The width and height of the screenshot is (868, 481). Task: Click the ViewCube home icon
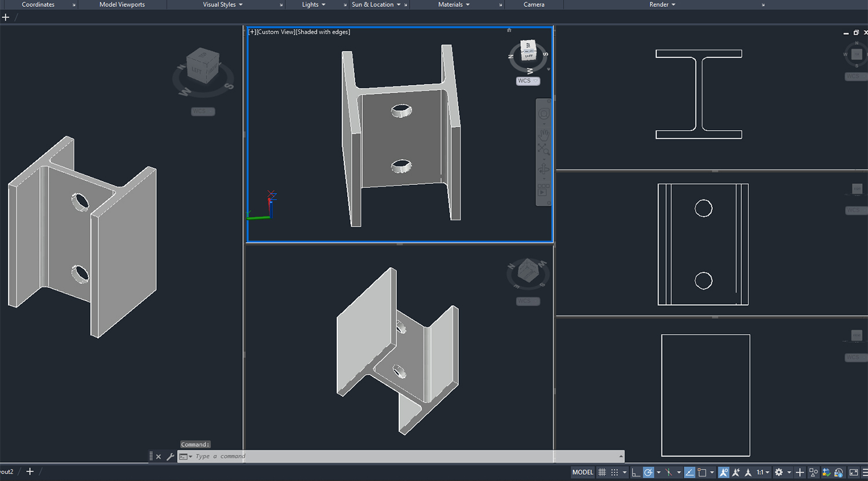(x=509, y=30)
